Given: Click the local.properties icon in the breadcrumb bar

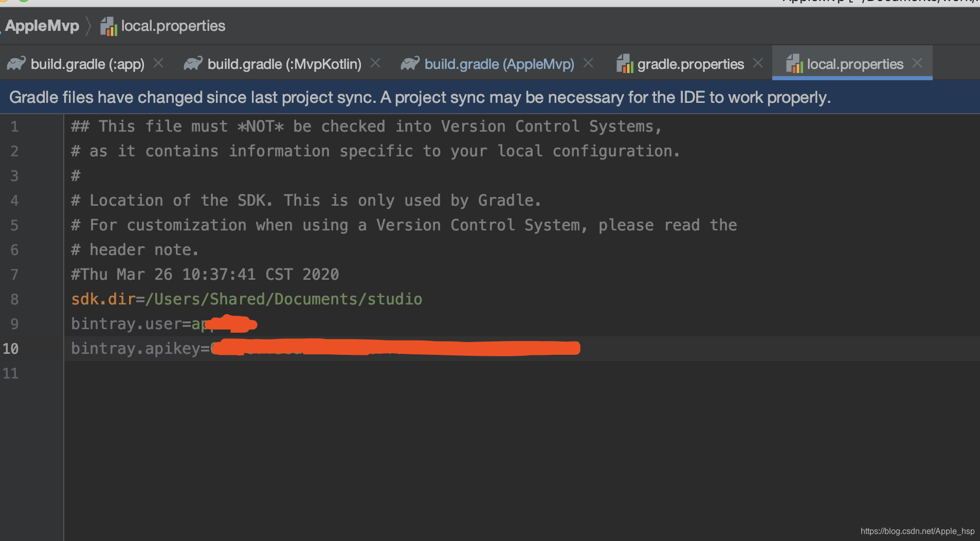Looking at the screenshot, I should [x=108, y=26].
